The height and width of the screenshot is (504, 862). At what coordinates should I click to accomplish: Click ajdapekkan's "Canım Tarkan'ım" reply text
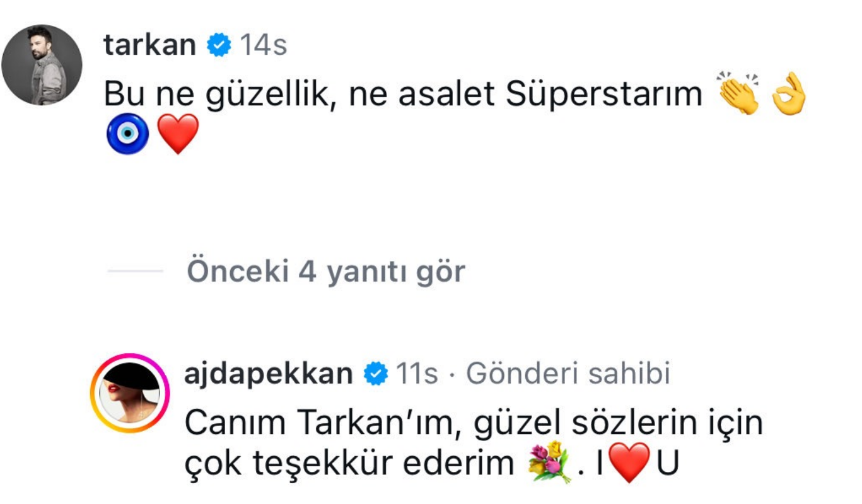[473, 425]
